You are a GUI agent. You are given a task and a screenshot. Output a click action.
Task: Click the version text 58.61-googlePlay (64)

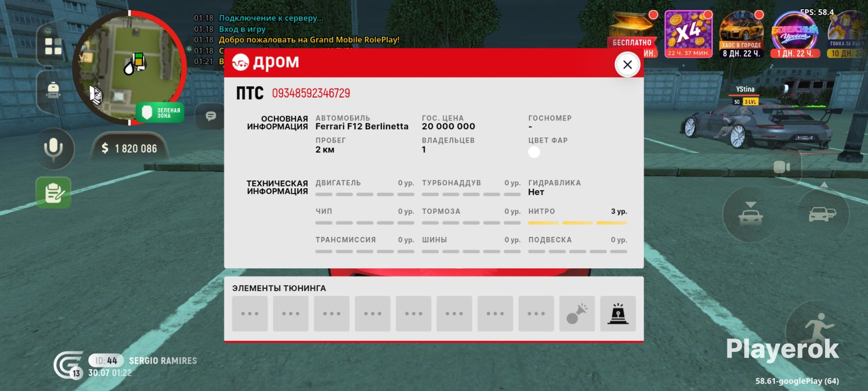pyautogui.click(x=797, y=381)
